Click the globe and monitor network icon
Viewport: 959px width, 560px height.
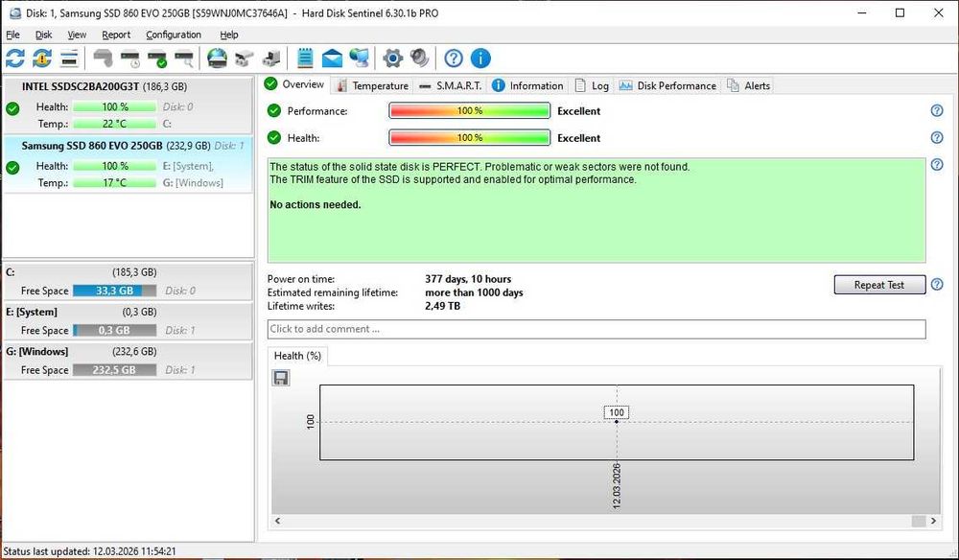[x=359, y=58]
